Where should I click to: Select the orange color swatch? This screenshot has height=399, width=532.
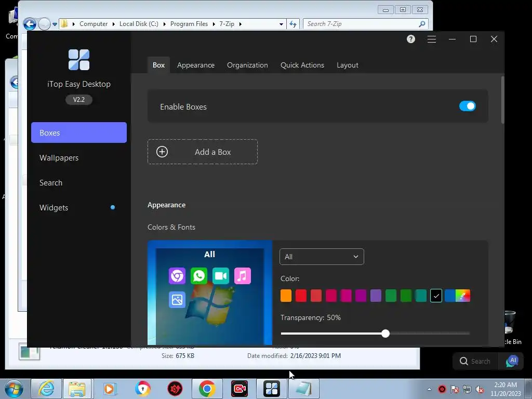tap(286, 296)
